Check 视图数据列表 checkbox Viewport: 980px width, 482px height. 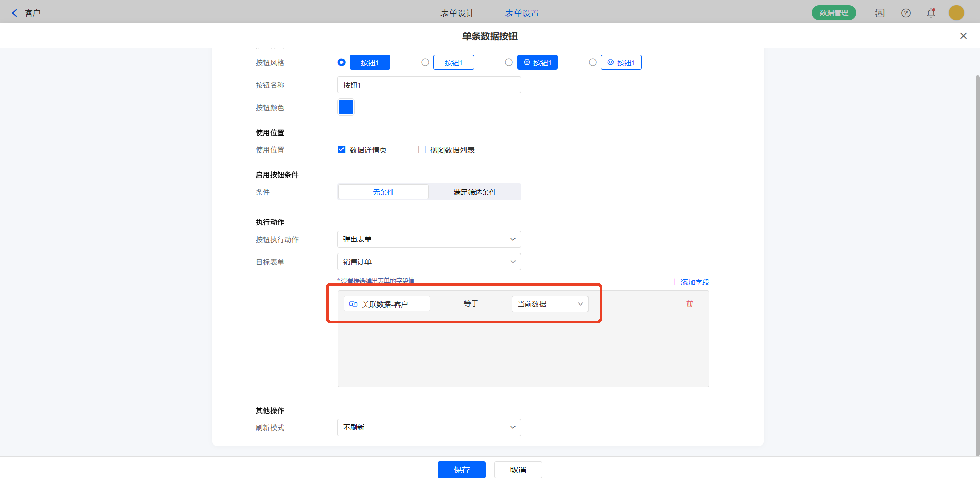(422, 149)
